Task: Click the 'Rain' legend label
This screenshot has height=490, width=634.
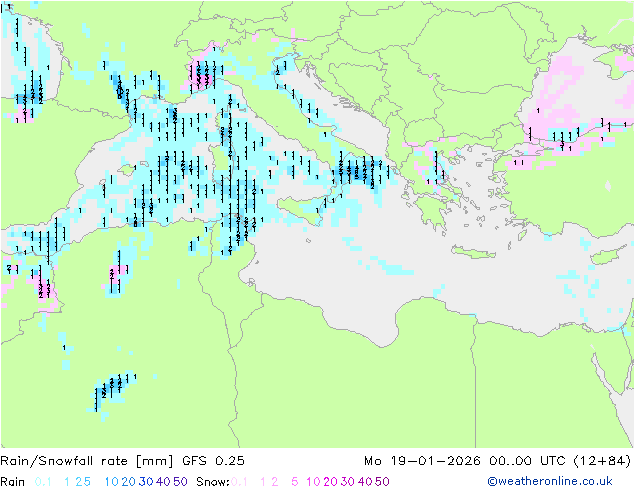Action: tap(13, 482)
